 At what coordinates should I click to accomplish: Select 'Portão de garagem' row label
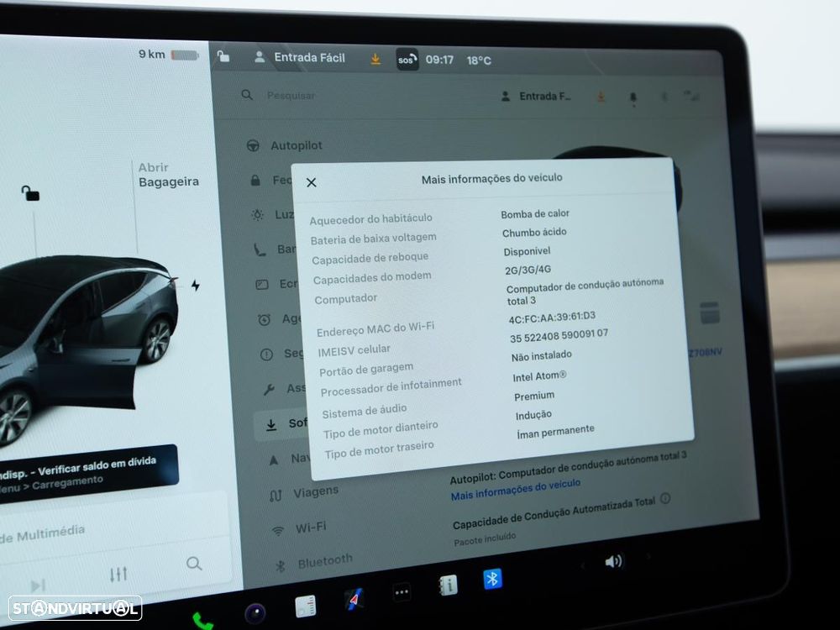click(366, 369)
